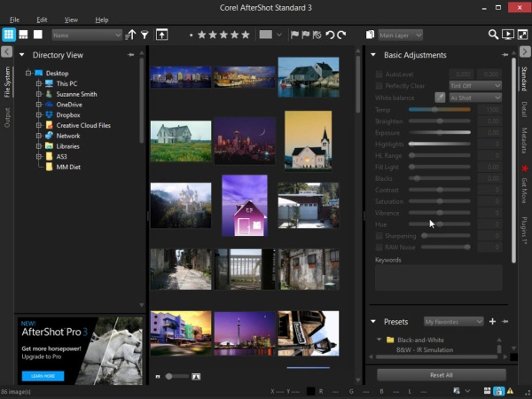Select the purple house thumbnail
This screenshot has height=399, width=532.
click(245, 206)
